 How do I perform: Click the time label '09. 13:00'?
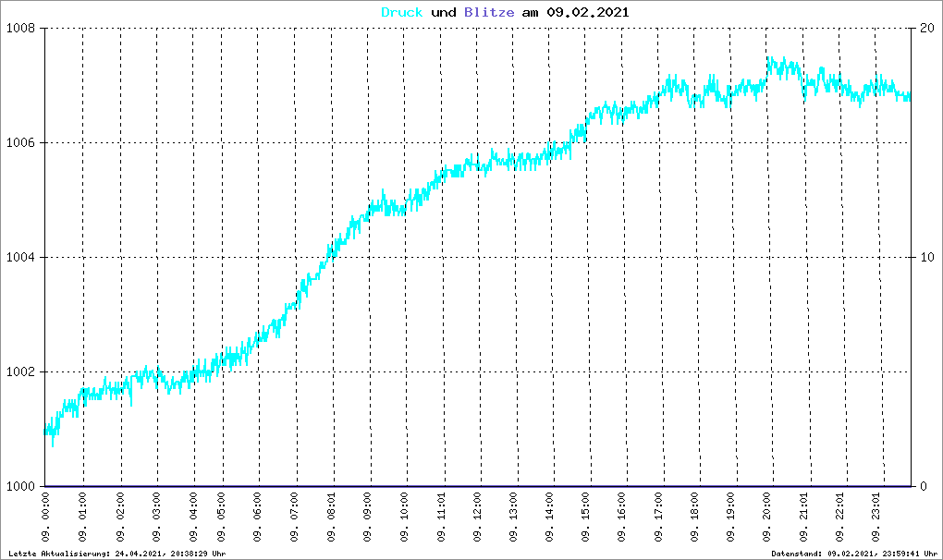click(514, 517)
